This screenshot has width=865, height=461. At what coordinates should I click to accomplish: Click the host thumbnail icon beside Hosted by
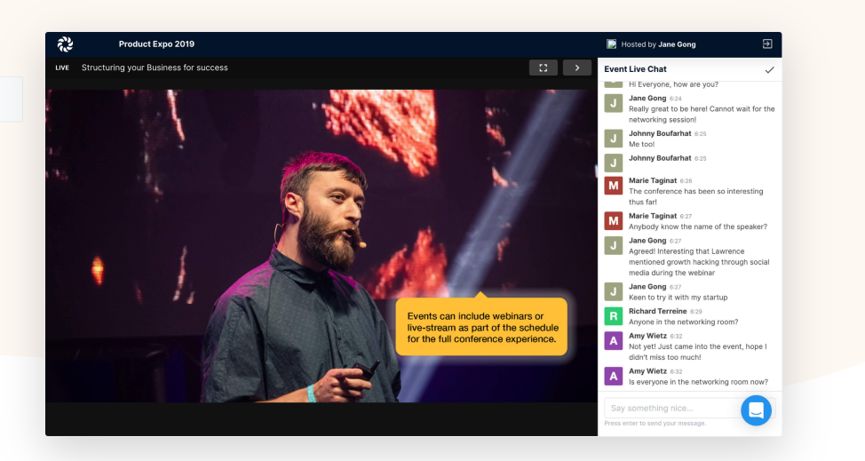(x=611, y=44)
